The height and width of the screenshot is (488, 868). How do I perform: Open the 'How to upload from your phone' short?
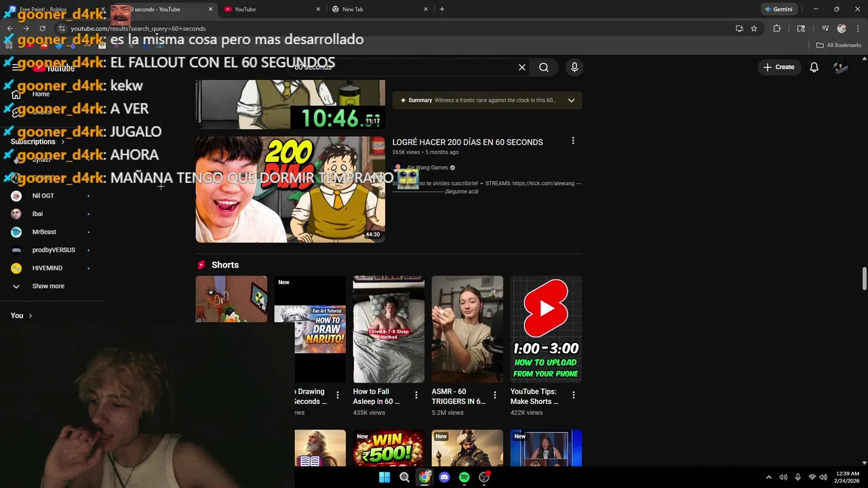pyautogui.click(x=546, y=329)
